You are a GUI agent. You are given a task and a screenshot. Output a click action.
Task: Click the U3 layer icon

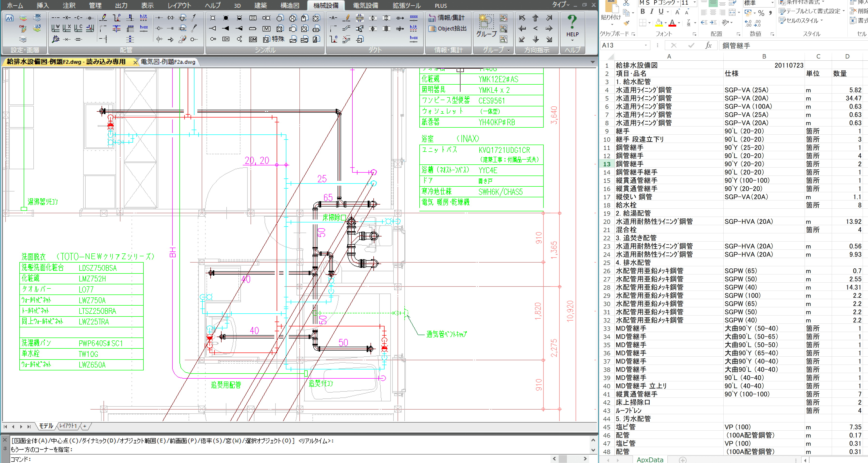click(x=37, y=28)
